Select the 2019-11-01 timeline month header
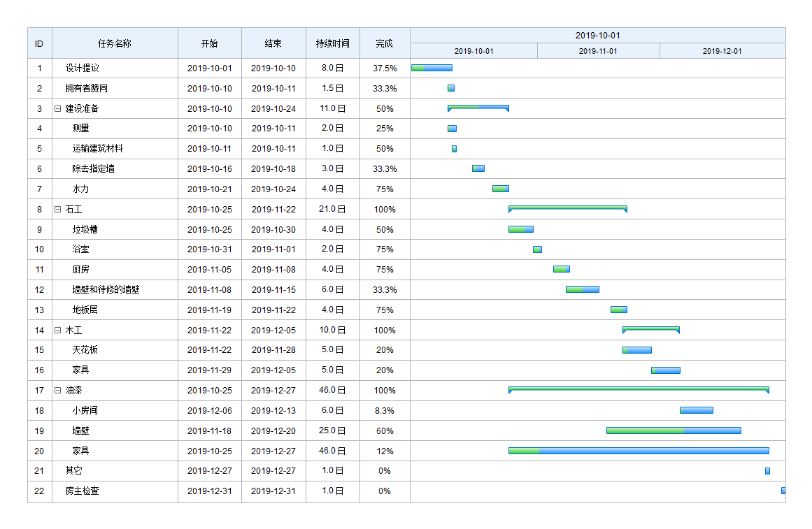The height and width of the screenshot is (529, 812). point(598,51)
